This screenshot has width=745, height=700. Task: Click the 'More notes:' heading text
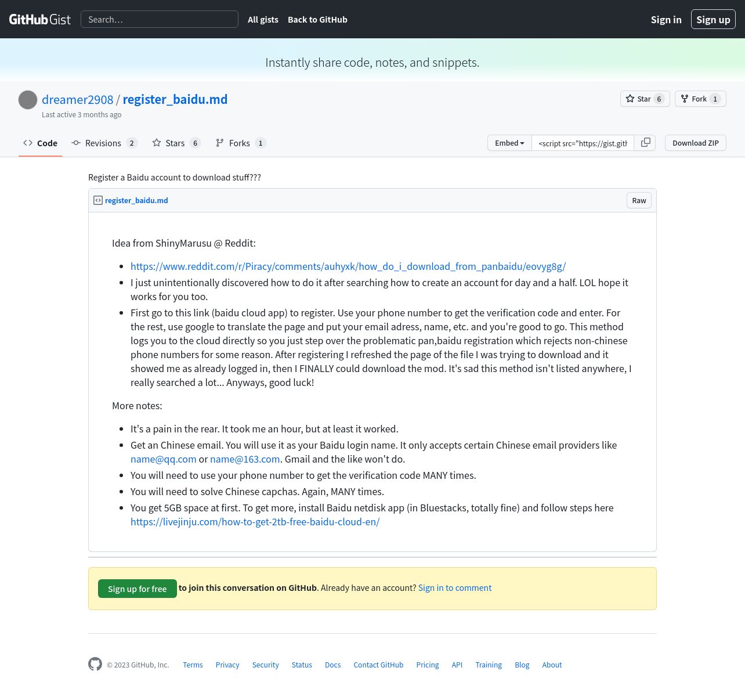137,406
